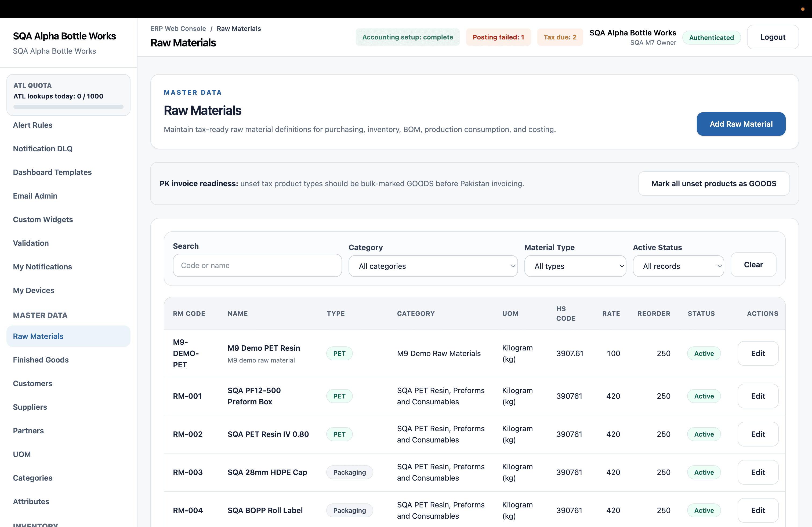Click the STATUS column header
The width and height of the screenshot is (812, 527).
pyautogui.click(x=701, y=314)
